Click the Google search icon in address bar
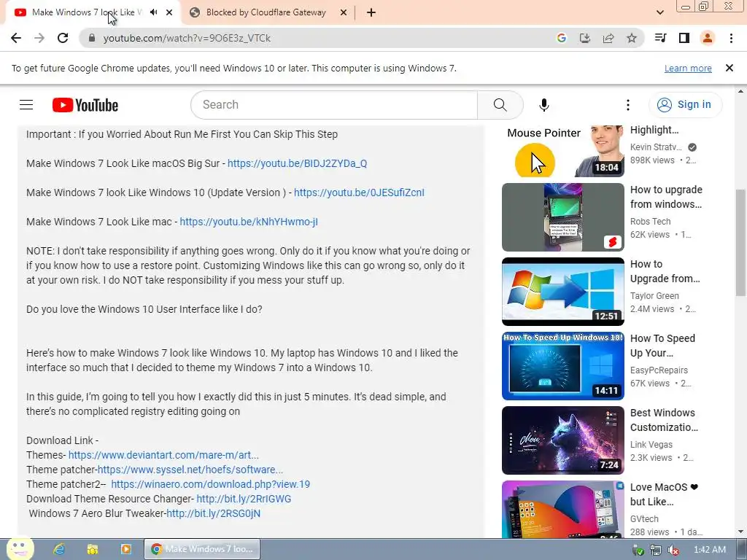This screenshot has width=747, height=560. click(562, 38)
